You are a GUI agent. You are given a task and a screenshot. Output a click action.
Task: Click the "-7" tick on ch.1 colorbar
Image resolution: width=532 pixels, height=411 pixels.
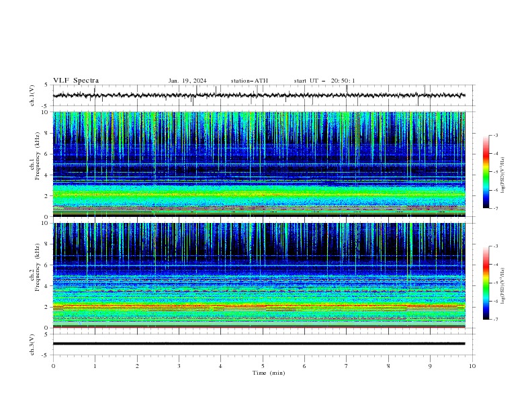[x=496, y=208]
